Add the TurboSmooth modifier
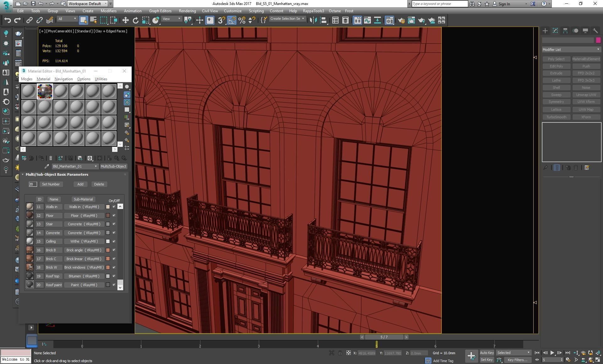This screenshot has width=603, height=364. tap(556, 117)
